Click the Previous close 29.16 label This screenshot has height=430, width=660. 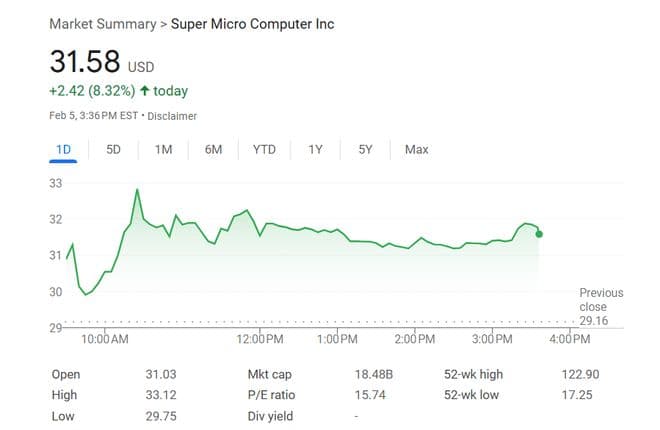(601, 307)
